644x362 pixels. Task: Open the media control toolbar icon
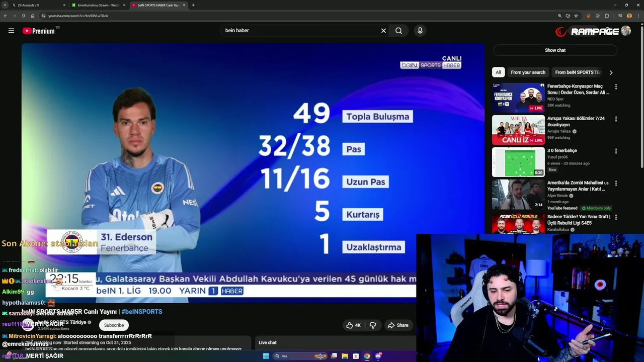click(x=620, y=16)
